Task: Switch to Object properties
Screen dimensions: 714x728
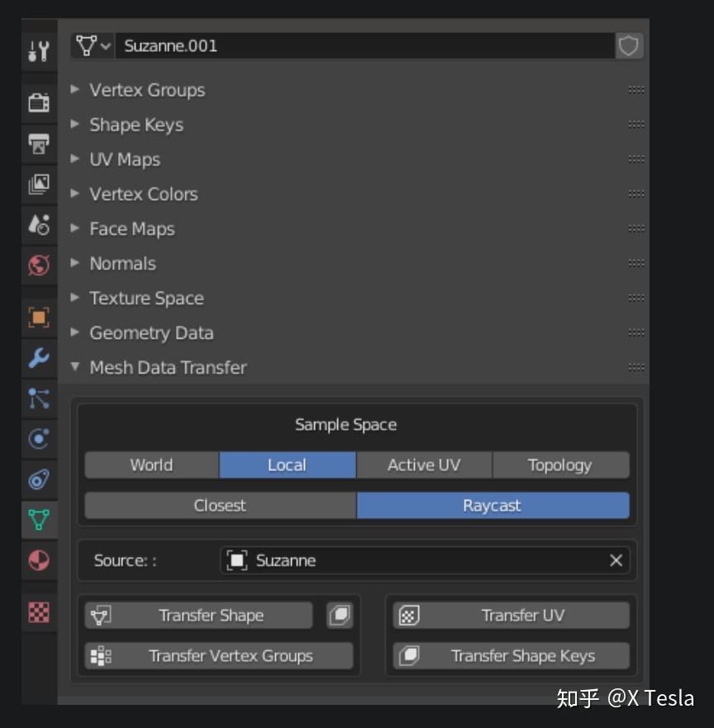Action: pos(39,316)
